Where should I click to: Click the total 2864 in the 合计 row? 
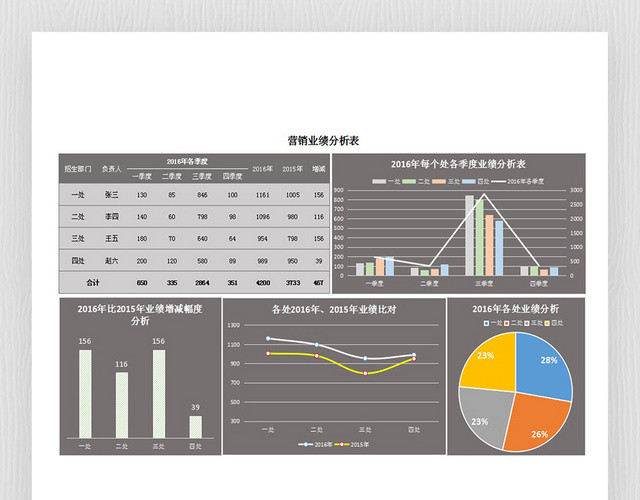(x=202, y=283)
